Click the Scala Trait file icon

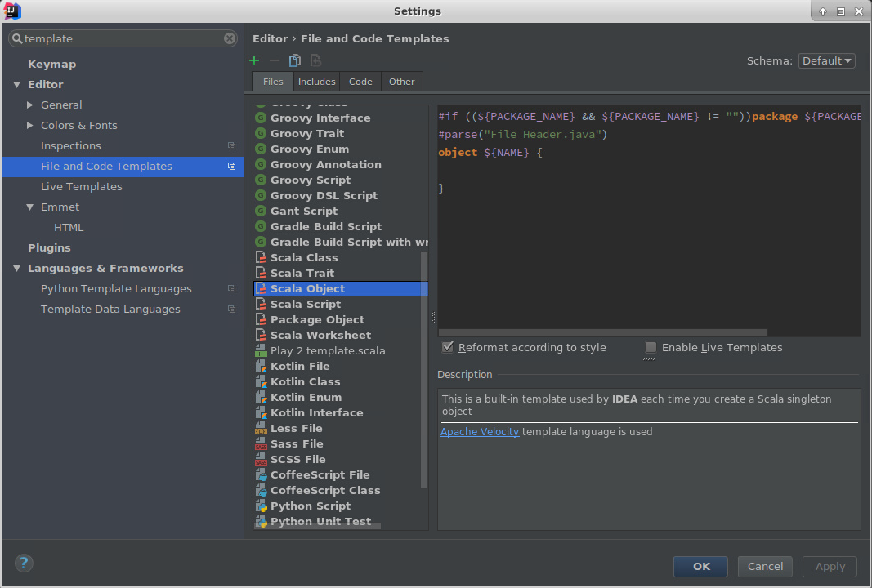(x=261, y=273)
